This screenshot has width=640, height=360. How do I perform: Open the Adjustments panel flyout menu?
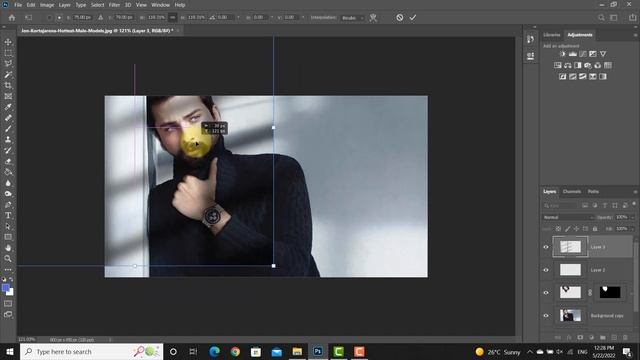[x=635, y=35]
